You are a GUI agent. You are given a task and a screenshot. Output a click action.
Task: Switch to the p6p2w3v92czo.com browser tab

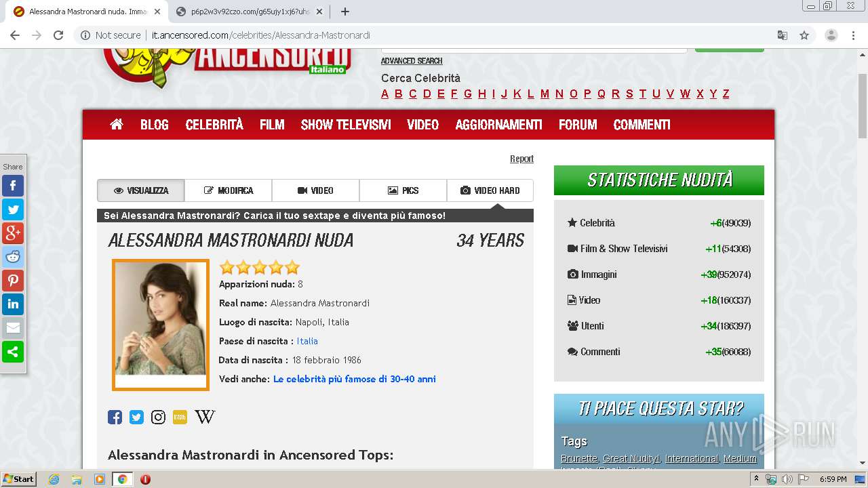click(x=250, y=12)
